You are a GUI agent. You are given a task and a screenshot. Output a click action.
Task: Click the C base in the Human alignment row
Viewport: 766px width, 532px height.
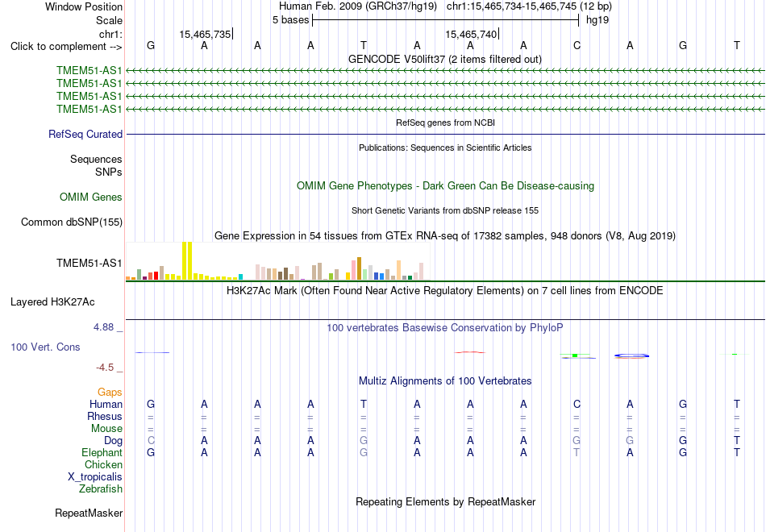577,404
